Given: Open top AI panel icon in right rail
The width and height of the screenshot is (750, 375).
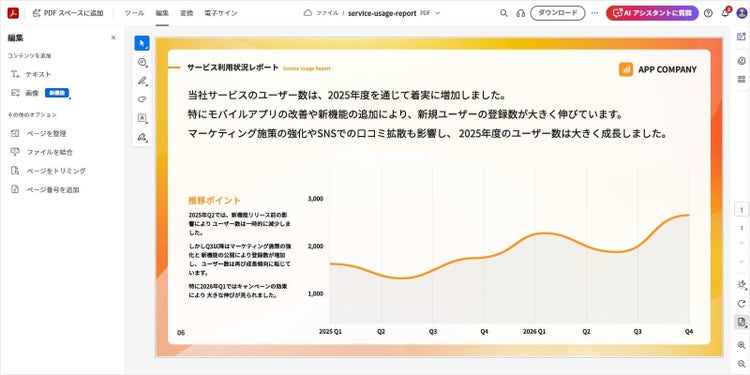Looking at the screenshot, I should [741, 36].
